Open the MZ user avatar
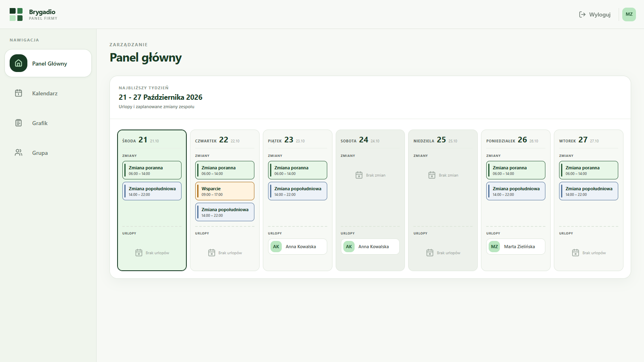The height and width of the screenshot is (362, 644). 629,14
